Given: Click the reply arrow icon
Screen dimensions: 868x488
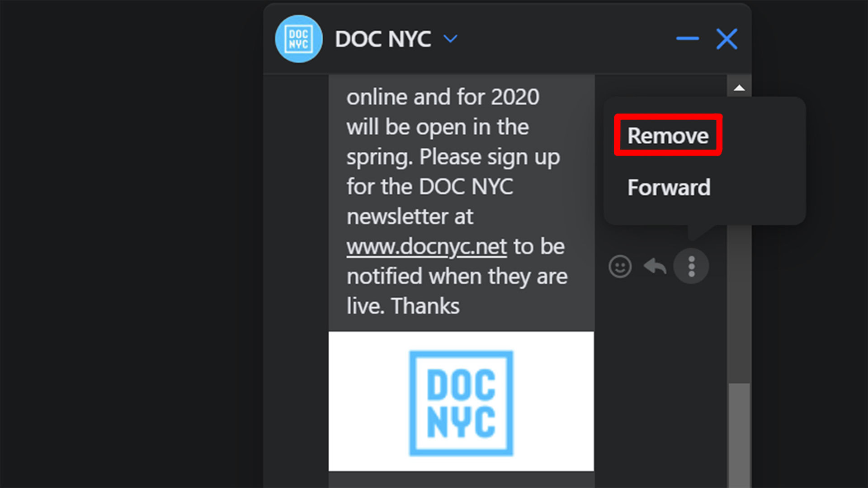Looking at the screenshot, I should [655, 266].
